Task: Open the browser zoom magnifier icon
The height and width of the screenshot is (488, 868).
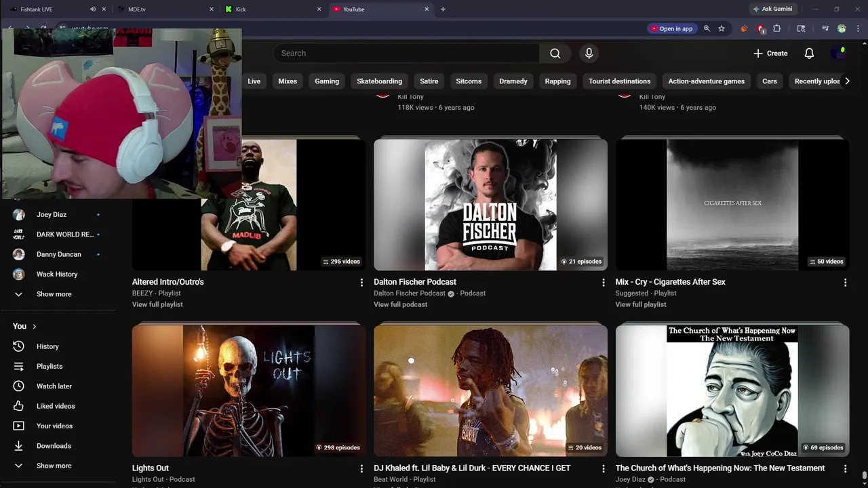Action: (x=707, y=28)
